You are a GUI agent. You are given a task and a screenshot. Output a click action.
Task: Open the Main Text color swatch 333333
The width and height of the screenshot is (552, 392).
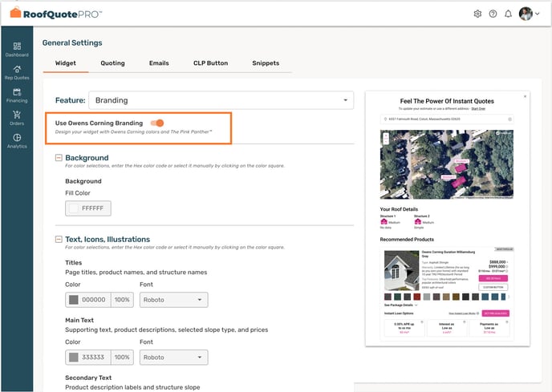click(74, 358)
